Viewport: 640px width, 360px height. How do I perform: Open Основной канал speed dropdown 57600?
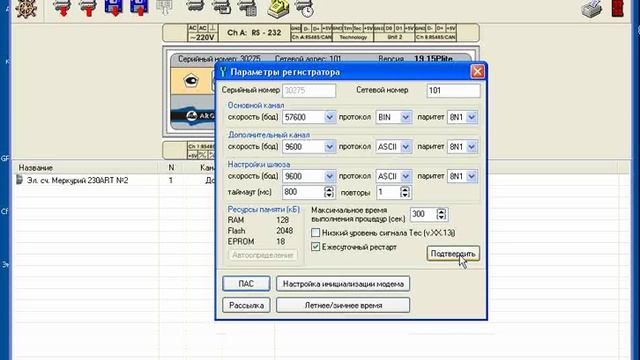(x=329, y=117)
